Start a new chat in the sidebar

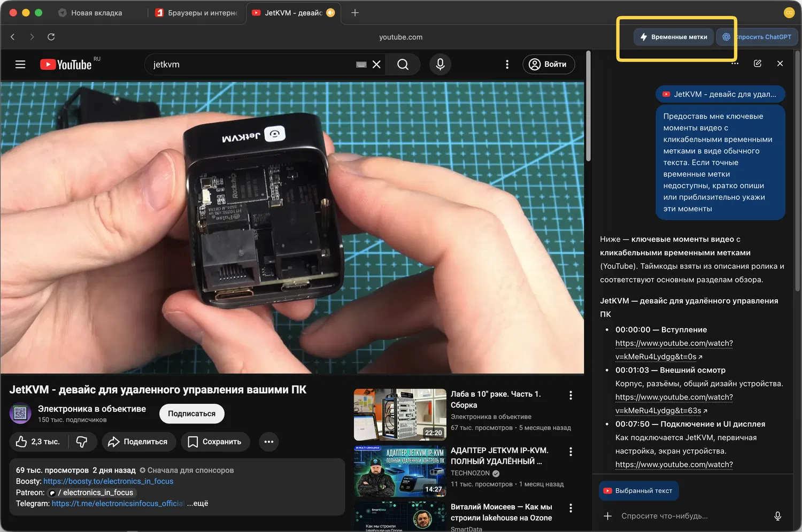758,64
